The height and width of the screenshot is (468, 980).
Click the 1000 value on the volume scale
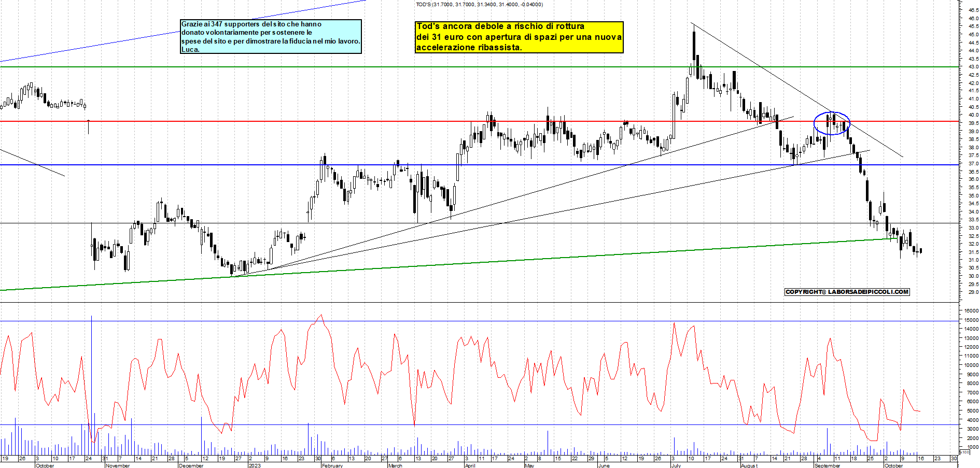tap(973, 447)
